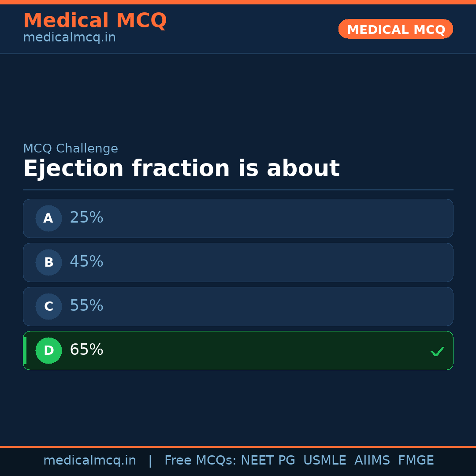This screenshot has width=476, height=476.
Task: Click the Ejection fraction question heading
Action: pyautogui.click(x=181, y=169)
